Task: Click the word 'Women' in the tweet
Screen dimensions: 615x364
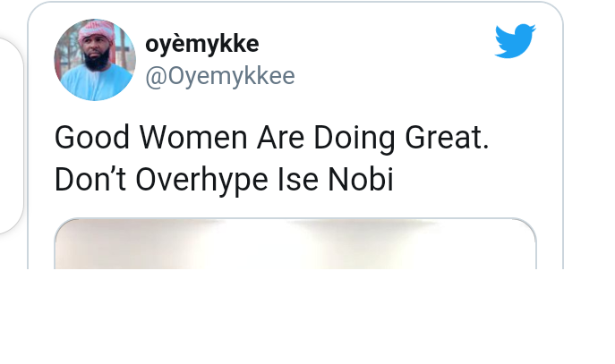Action: point(193,138)
